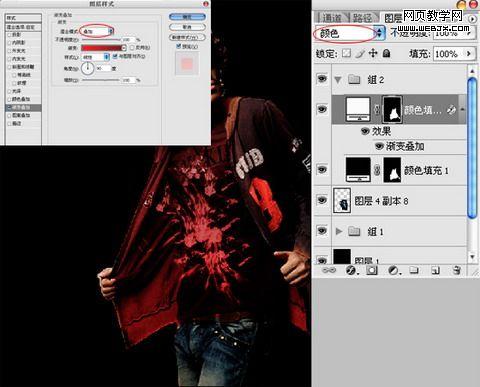Click the fill 100% input field
The width and height of the screenshot is (480, 387).
448,53
